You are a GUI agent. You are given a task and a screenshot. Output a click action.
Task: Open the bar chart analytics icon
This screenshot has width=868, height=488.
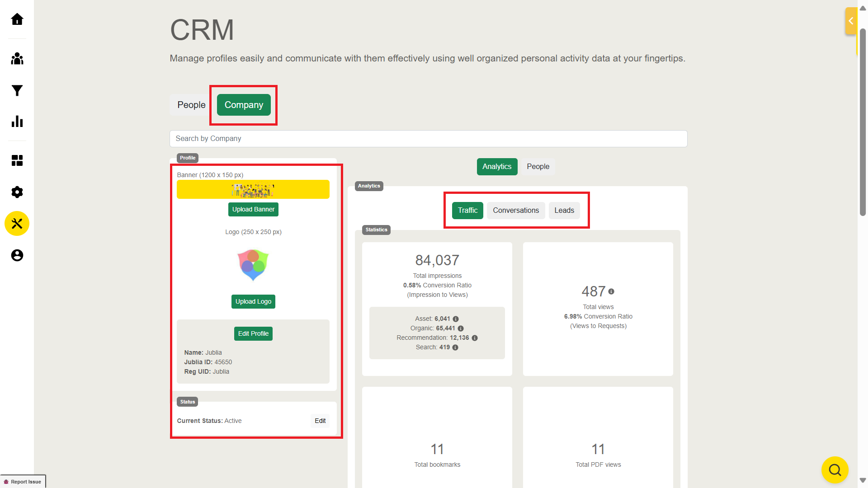coord(17,121)
